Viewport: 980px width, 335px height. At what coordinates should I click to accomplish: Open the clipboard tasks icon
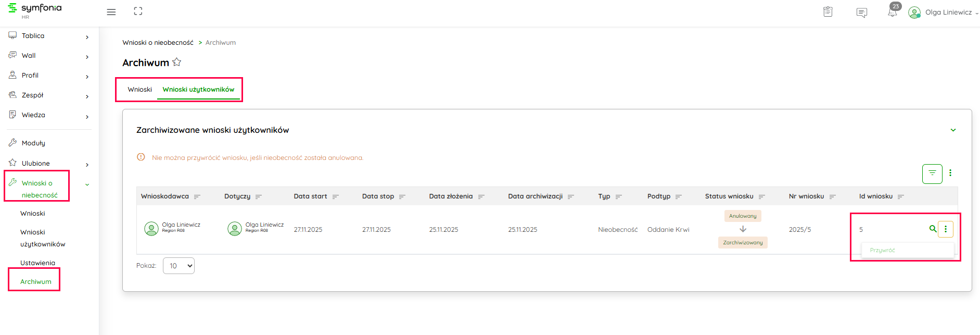[828, 12]
